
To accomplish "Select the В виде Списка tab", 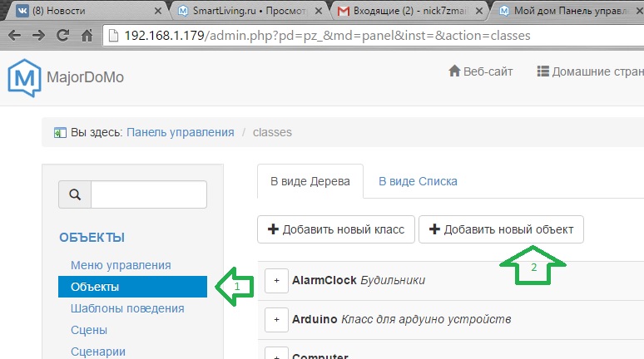I will [418, 181].
